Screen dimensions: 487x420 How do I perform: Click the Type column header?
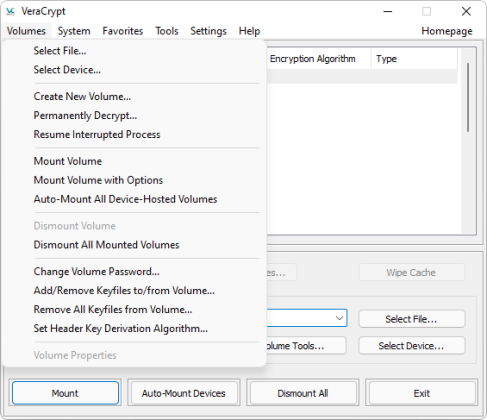click(x=414, y=59)
